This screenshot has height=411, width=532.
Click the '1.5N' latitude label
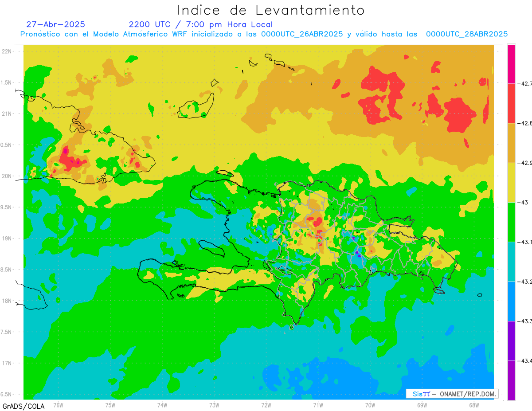click(x=6, y=82)
